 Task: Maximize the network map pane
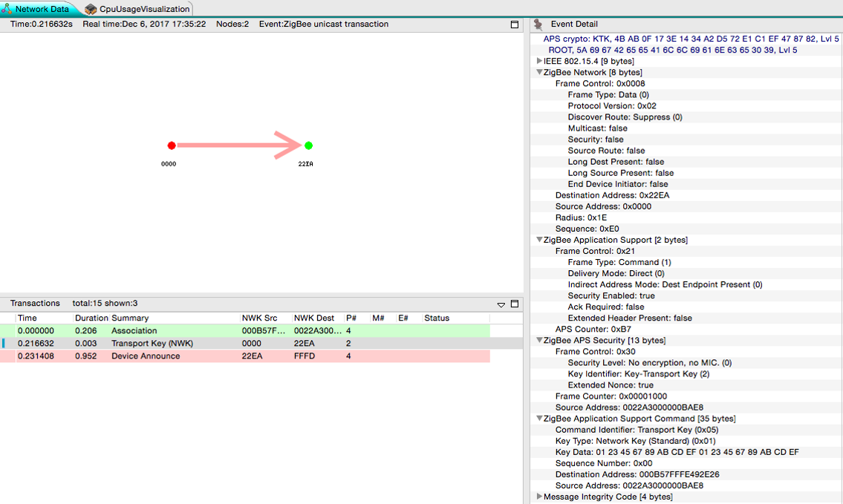pyautogui.click(x=515, y=24)
